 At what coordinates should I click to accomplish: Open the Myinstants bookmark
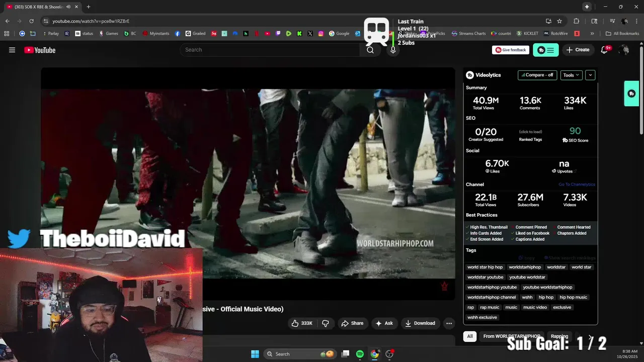(156, 34)
